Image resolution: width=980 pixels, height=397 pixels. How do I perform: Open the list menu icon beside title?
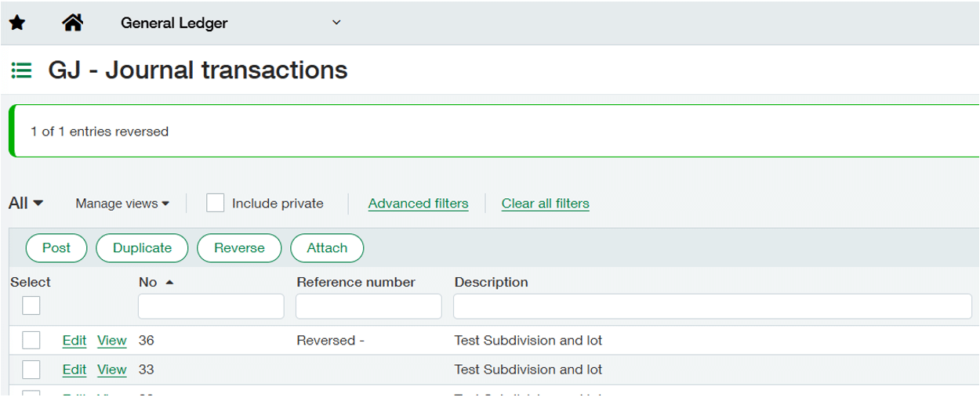point(21,71)
